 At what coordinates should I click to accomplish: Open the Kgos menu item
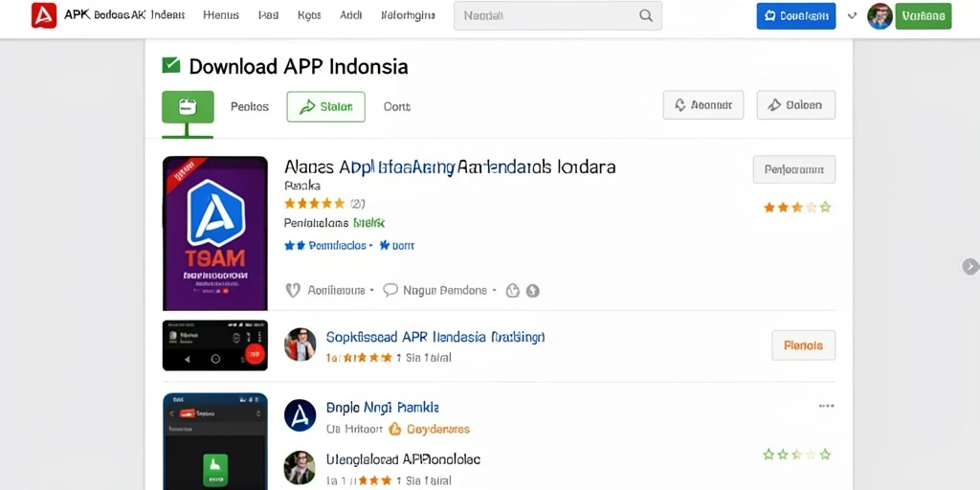pyautogui.click(x=309, y=15)
